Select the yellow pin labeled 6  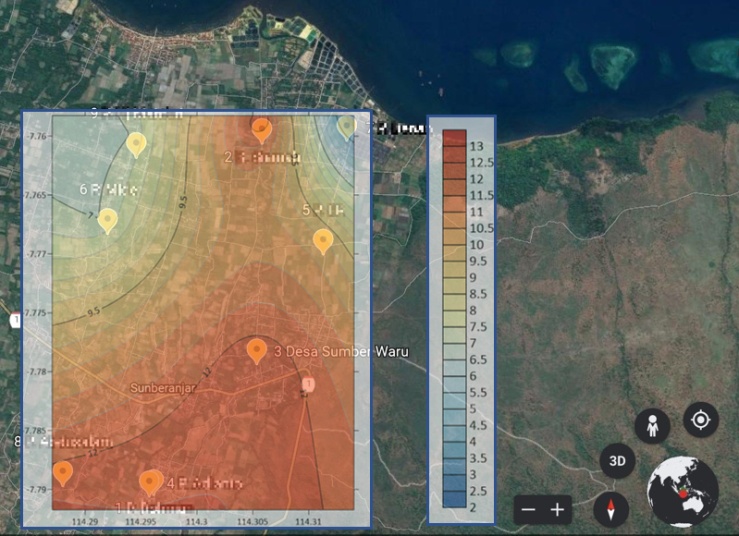108,220
